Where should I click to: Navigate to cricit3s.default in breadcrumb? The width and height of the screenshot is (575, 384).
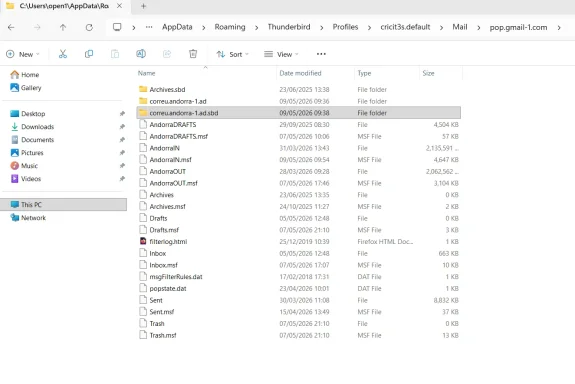[405, 27]
